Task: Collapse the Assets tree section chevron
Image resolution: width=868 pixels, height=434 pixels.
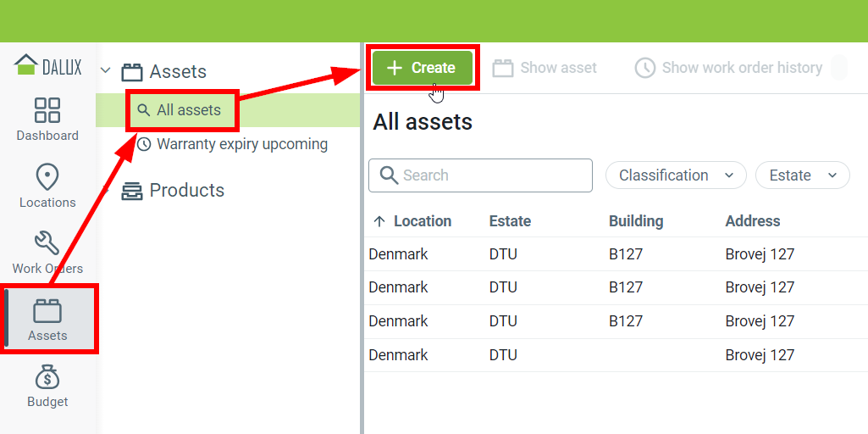Action: [x=106, y=71]
